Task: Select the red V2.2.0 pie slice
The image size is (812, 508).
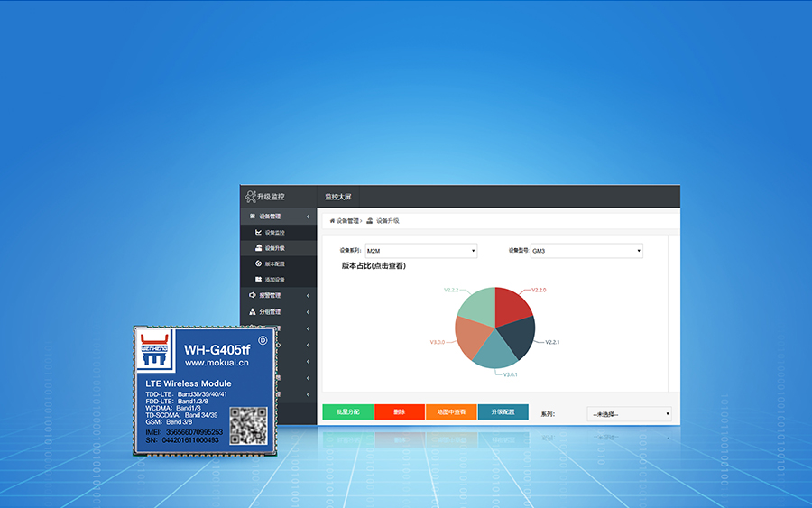Action: click(512, 306)
